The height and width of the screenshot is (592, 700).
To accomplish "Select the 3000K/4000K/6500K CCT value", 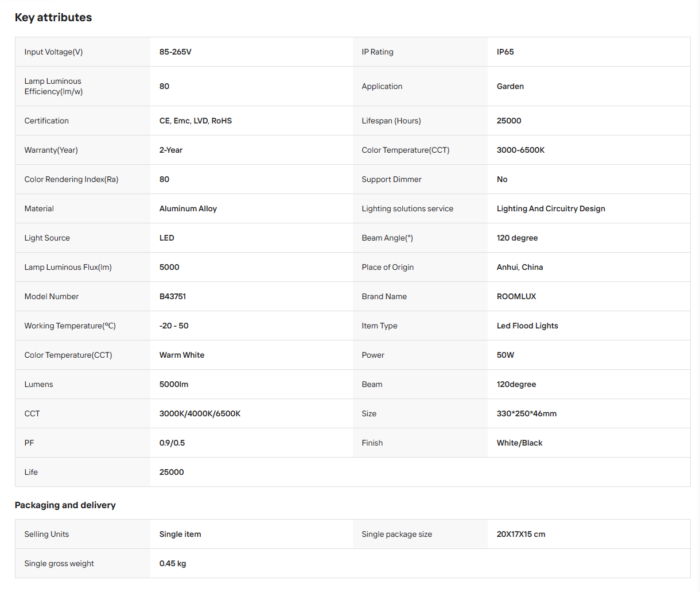I will click(x=200, y=413).
